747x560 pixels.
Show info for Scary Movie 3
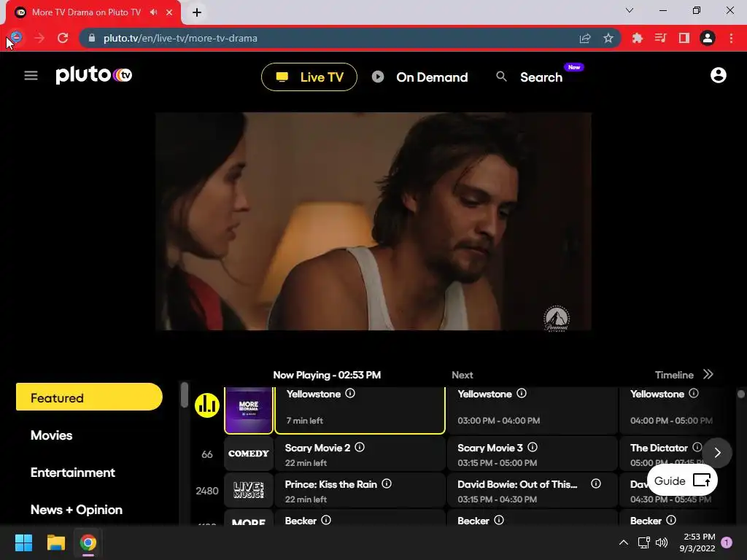tap(533, 447)
